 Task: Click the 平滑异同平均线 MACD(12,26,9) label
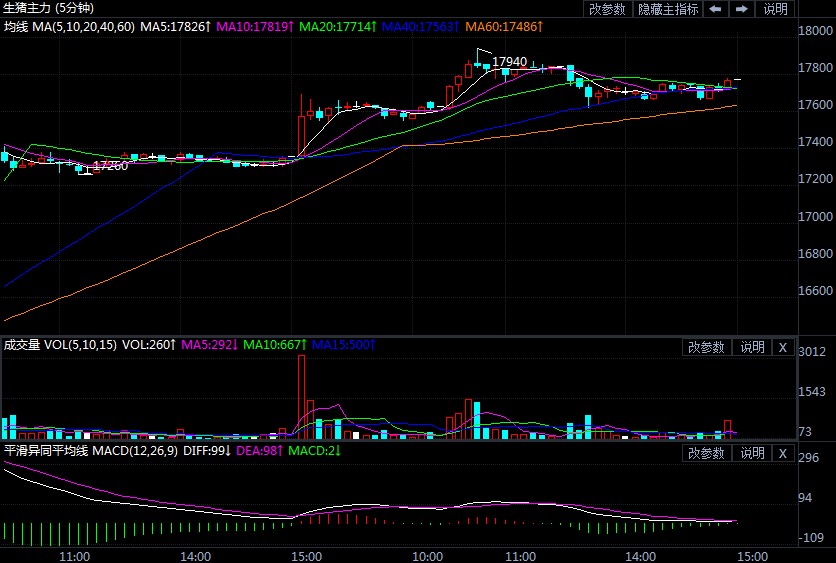[91, 451]
